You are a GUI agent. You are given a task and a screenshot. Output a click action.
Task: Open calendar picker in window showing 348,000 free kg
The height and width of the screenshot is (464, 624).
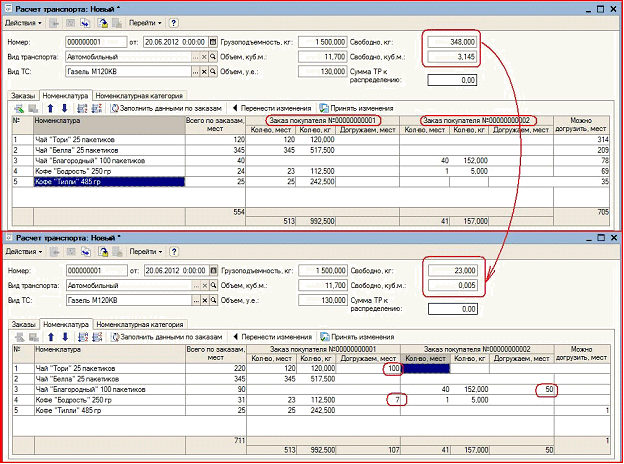click(x=213, y=42)
